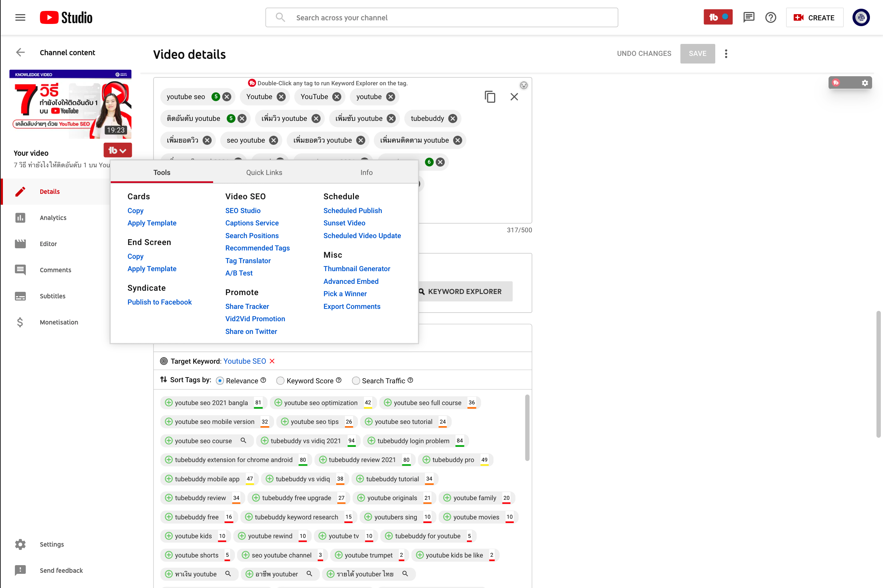
Task: Click Apply Template under End Screen
Action: pos(151,269)
